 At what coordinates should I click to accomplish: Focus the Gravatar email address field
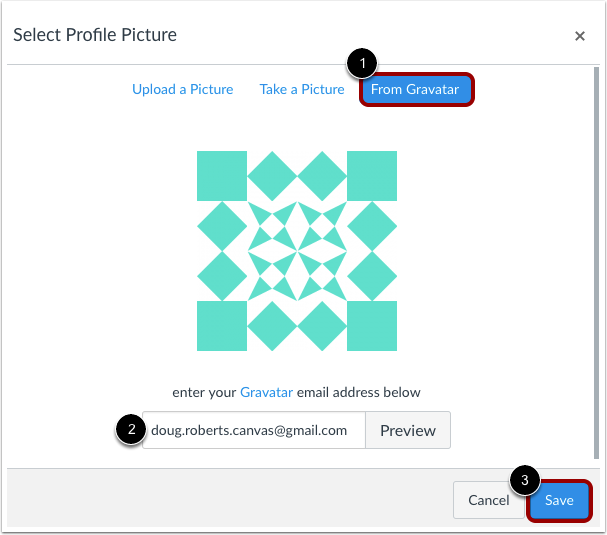click(x=254, y=430)
